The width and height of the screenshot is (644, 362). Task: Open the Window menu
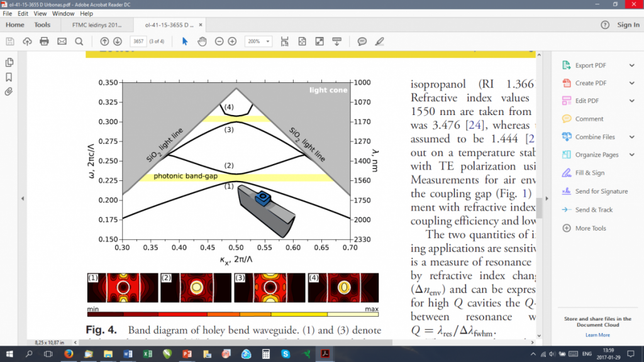(x=64, y=14)
